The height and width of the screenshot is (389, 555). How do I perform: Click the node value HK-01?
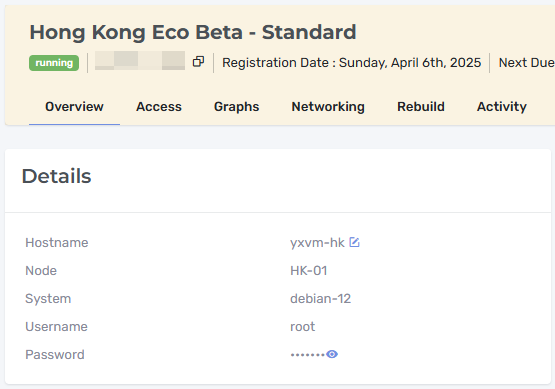[x=309, y=271]
